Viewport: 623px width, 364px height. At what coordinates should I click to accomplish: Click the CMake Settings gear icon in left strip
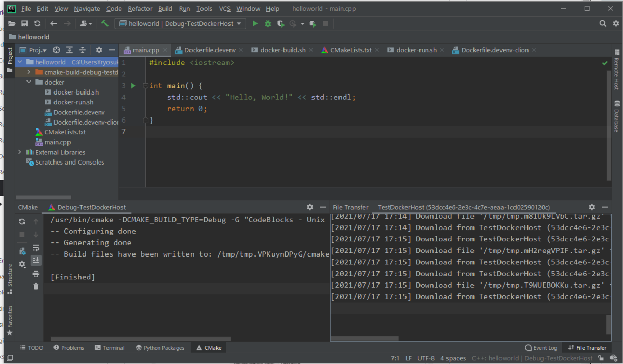(x=22, y=264)
